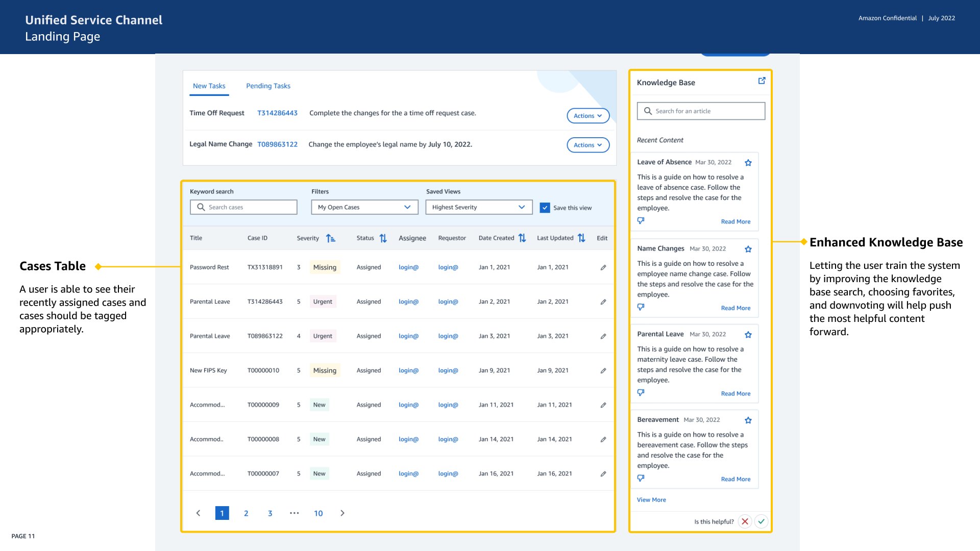This screenshot has width=980, height=551.
Task: Click the Search cases input field
Action: [244, 207]
